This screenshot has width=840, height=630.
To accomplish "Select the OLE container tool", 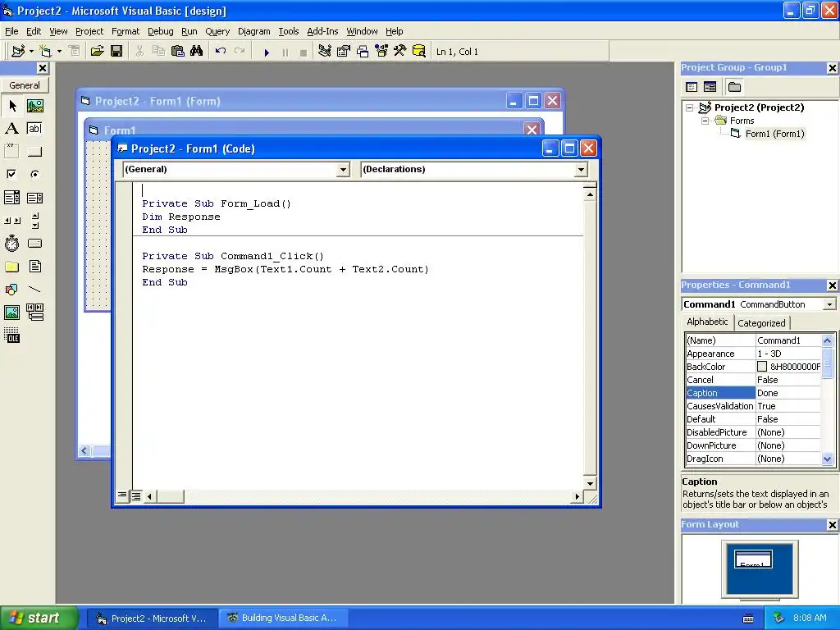I will 11,336.
